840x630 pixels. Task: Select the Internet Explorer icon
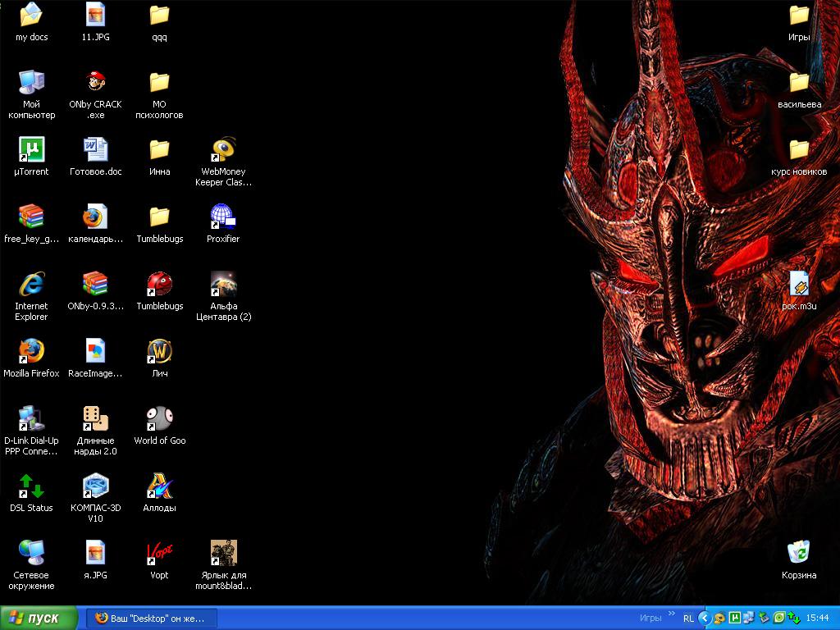coord(31,284)
